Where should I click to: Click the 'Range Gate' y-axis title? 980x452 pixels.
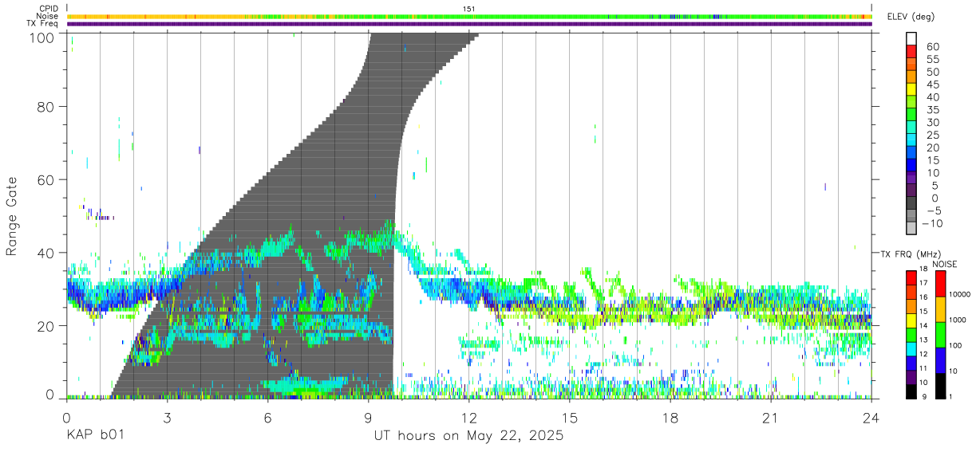pyautogui.click(x=12, y=216)
